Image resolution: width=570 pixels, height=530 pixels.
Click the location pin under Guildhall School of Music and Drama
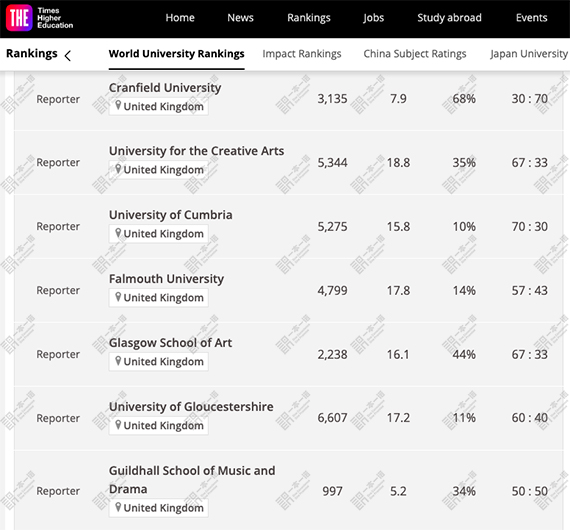pos(118,507)
